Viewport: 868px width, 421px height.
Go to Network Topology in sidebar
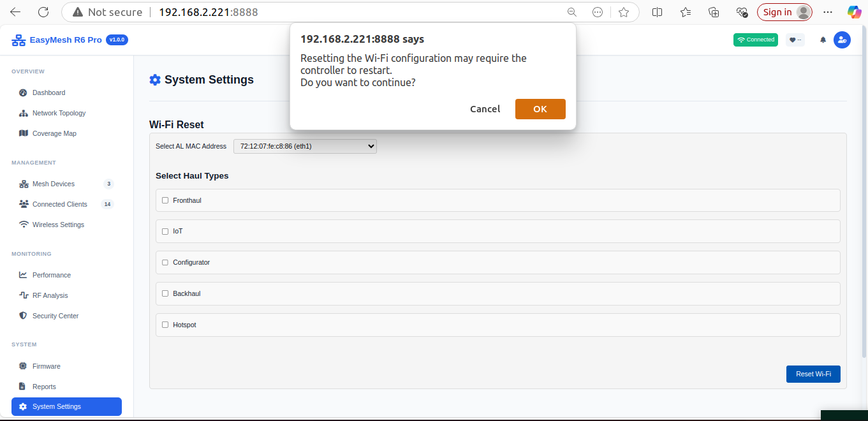tap(59, 113)
